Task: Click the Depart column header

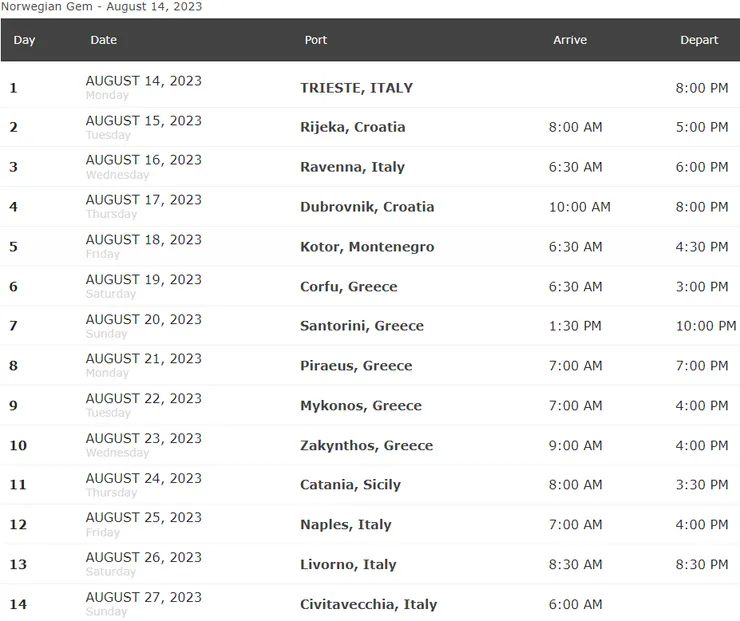Action: [699, 40]
